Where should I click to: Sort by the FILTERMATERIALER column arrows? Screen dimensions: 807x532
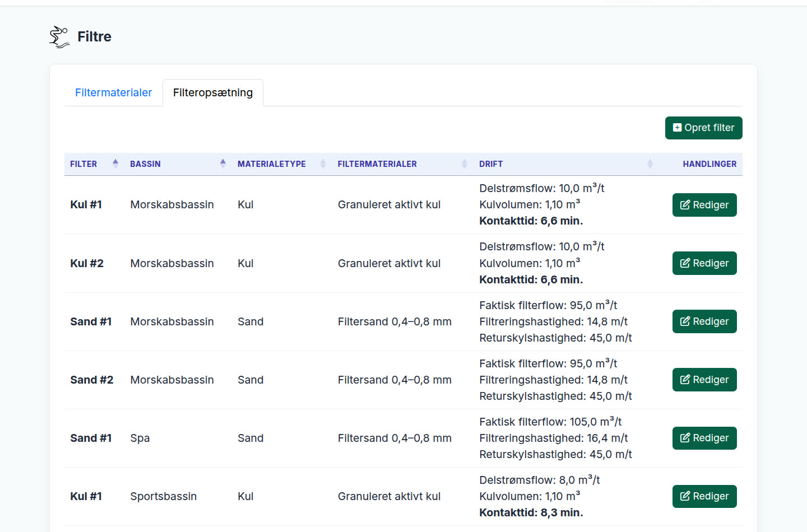(465, 164)
